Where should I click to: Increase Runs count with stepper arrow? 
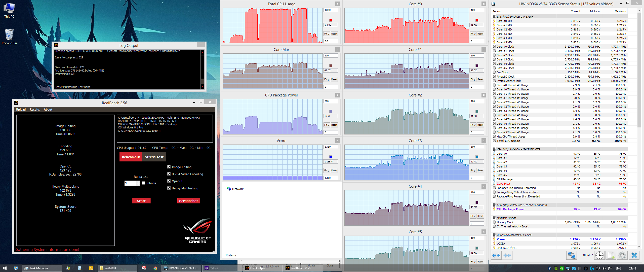(138, 182)
